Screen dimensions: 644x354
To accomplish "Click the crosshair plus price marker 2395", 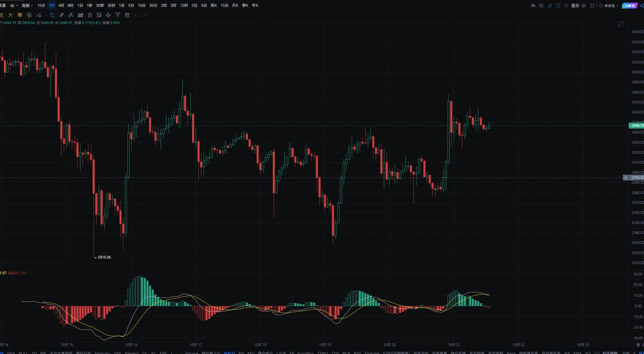I will click(x=626, y=177).
